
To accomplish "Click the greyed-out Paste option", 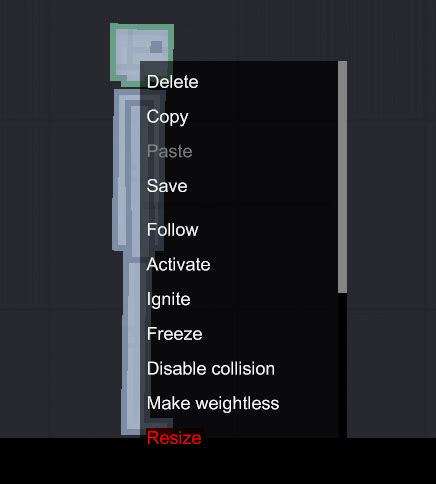I will tap(169, 152).
